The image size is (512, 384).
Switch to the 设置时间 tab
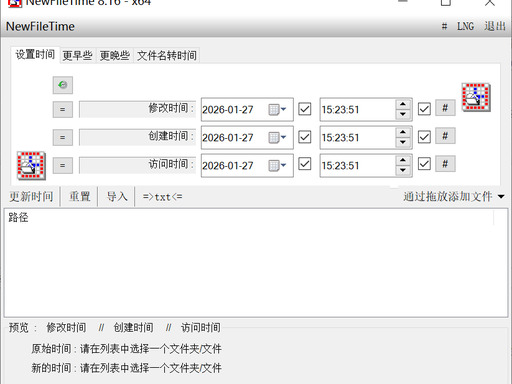pyautogui.click(x=35, y=55)
